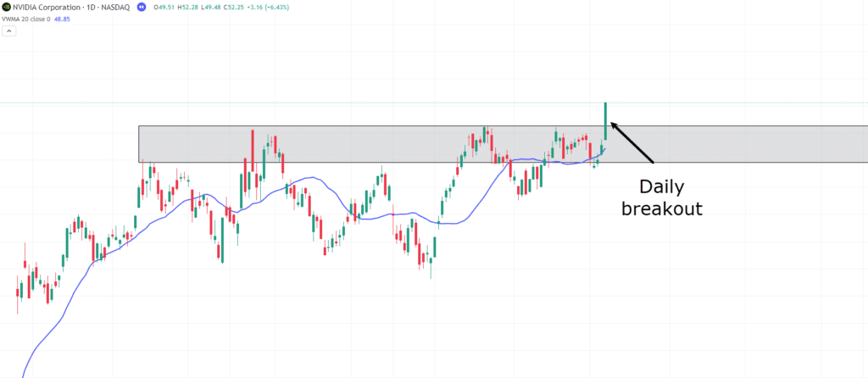Select the blue VWMA line on the chart
Viewport: 868px width, 378px height.
[x=315, y=178]
